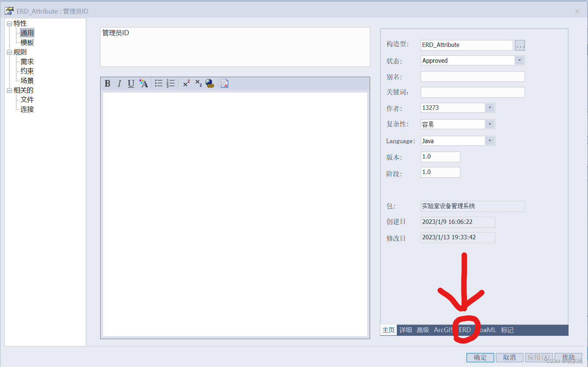Click the 确定 button
The height and width of the screenshot is (367, 588).
480,357
